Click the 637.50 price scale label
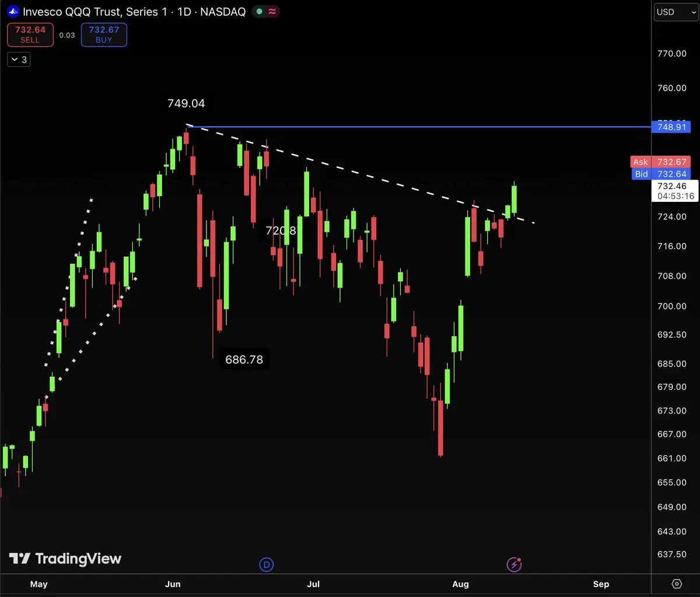 tap(671, 554)
